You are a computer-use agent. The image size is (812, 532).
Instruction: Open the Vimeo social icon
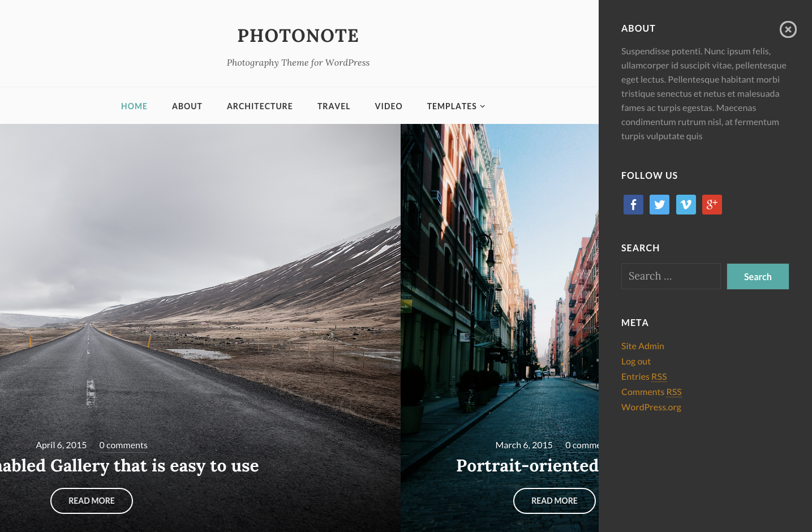click(x=686, y=204)
